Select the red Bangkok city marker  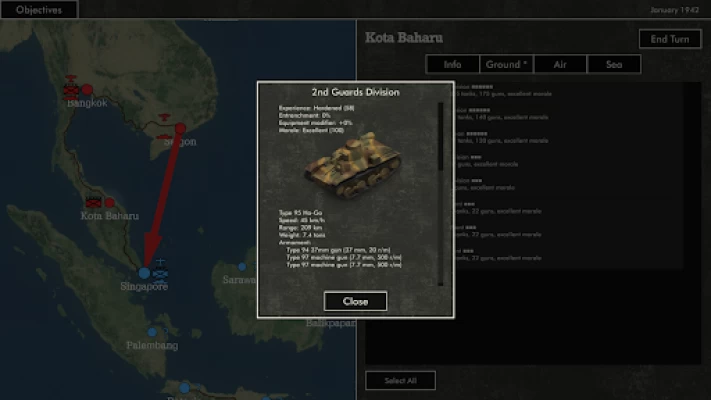click(x=87, y=90)
